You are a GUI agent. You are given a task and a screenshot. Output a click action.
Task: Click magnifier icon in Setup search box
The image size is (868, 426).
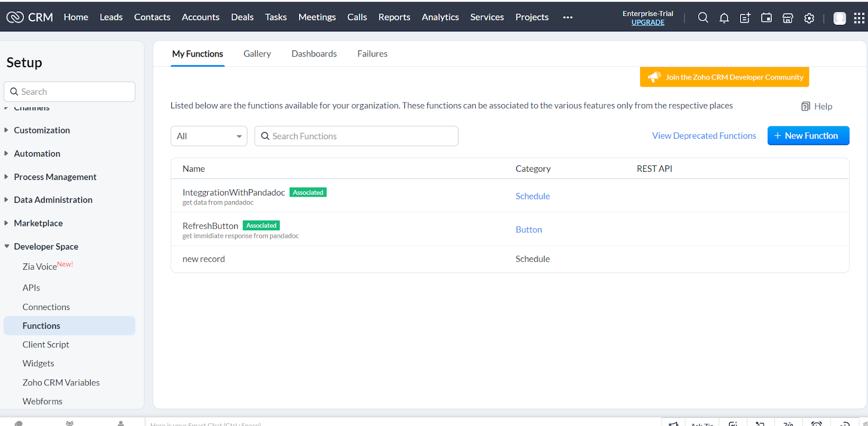(x=14, y=92)
